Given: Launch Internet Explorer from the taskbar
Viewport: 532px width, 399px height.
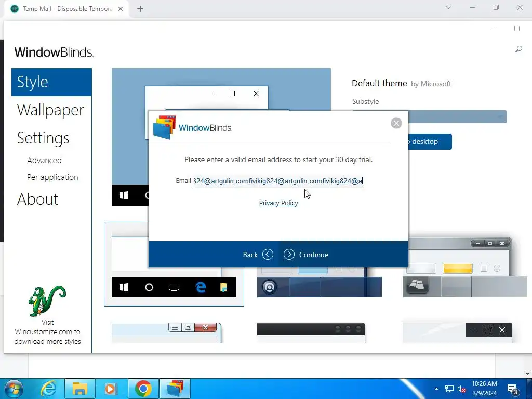Looking at the screenshot, I should pyautogui.click(x=48, y=389).
